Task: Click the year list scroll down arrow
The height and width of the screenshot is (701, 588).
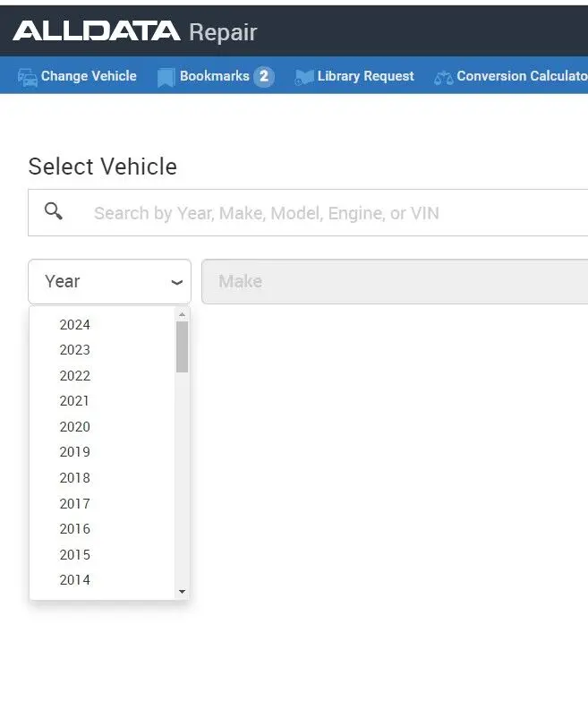Action: click(182, 592)
